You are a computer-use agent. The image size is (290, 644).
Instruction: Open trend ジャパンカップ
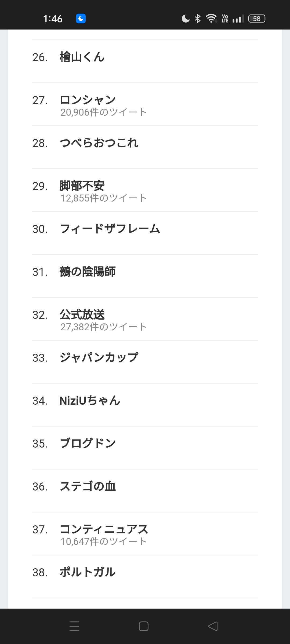tap(99, 358)
